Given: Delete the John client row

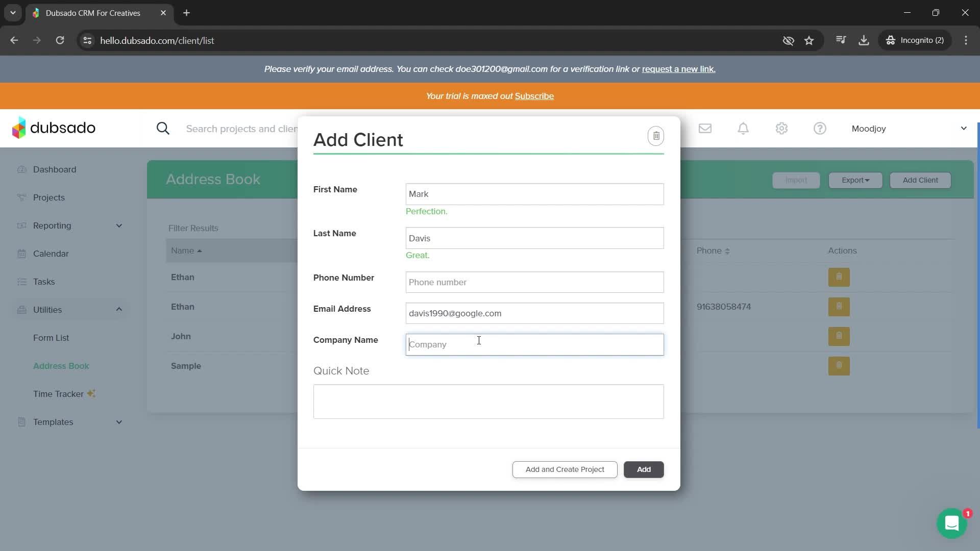Looking at the screenshot, I should [x=839, y=336].
